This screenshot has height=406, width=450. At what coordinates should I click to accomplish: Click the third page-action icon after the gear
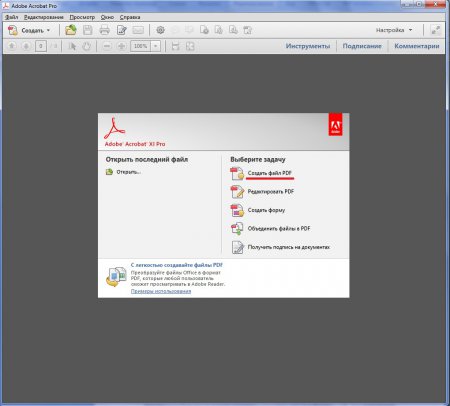pyautogui.click(x=233, y=30)
